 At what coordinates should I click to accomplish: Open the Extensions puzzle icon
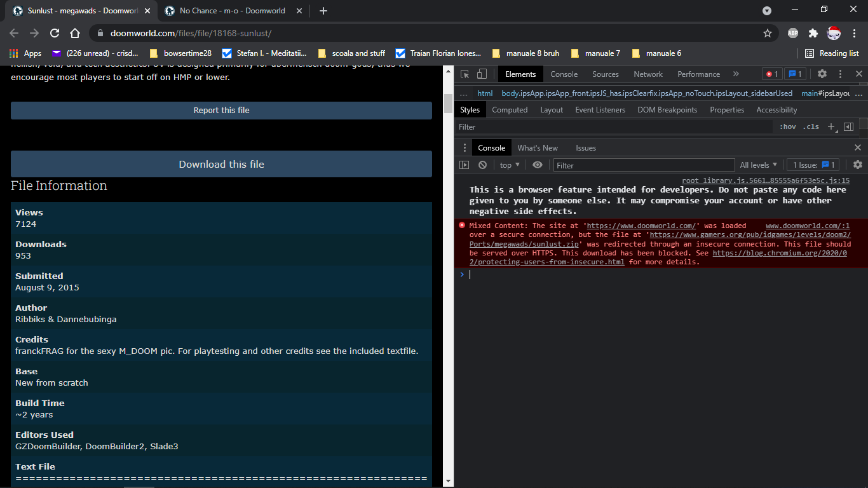813,33
